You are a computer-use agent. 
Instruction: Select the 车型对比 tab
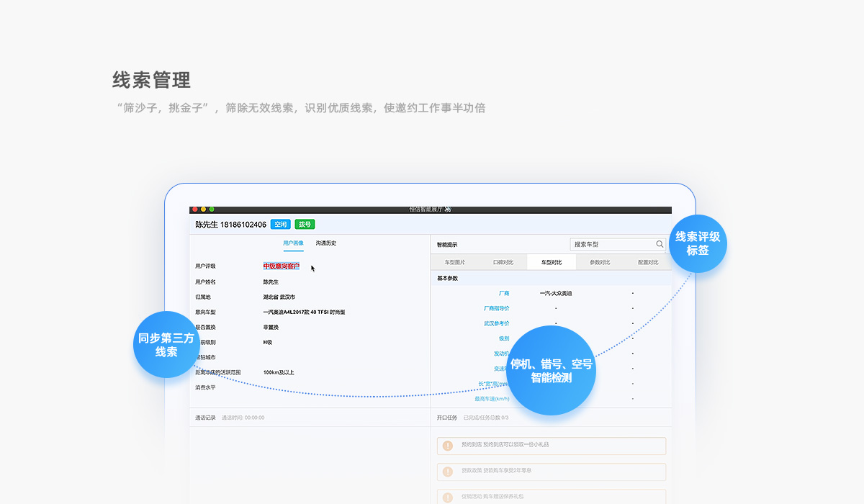pos(552,262)
